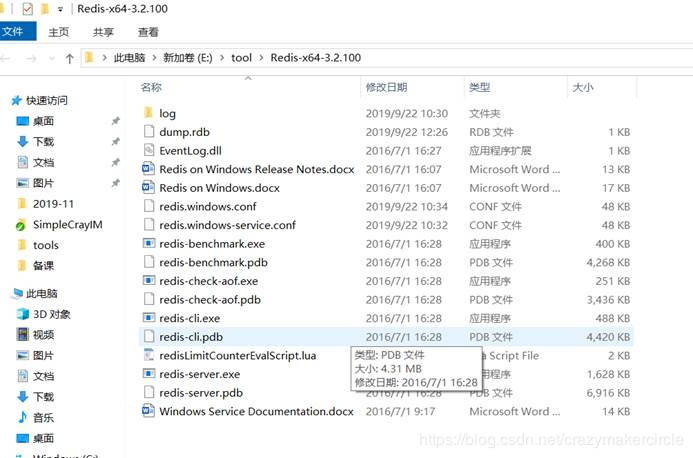Open the 文件 menu tab
693x458 pixels.
pos(17,32)
